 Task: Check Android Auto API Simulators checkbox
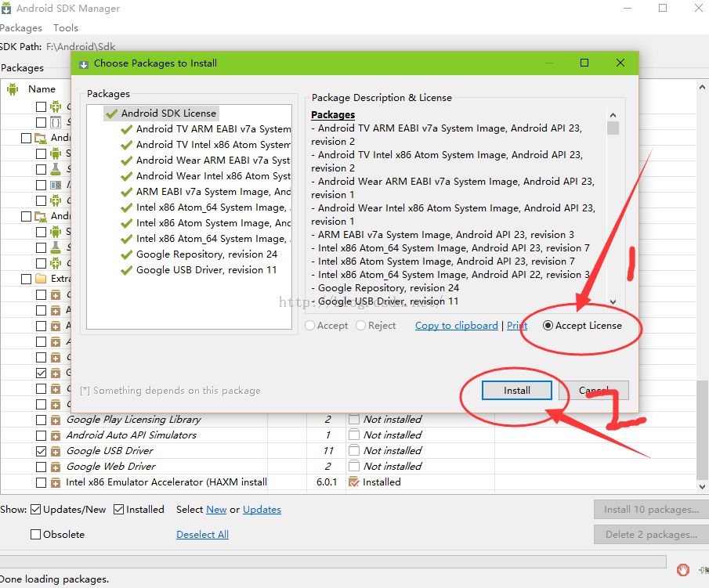coord(42,435)
